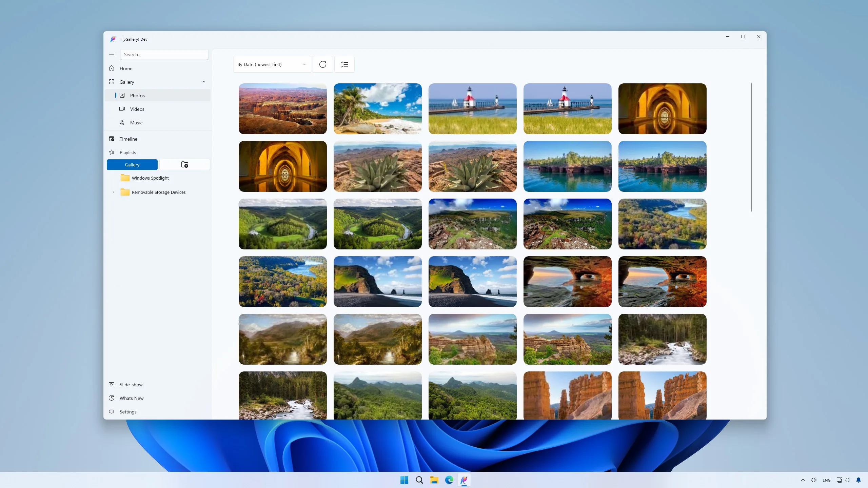Click the gallery vertical scrollbar
868x488 pixels.
(751, 147)
